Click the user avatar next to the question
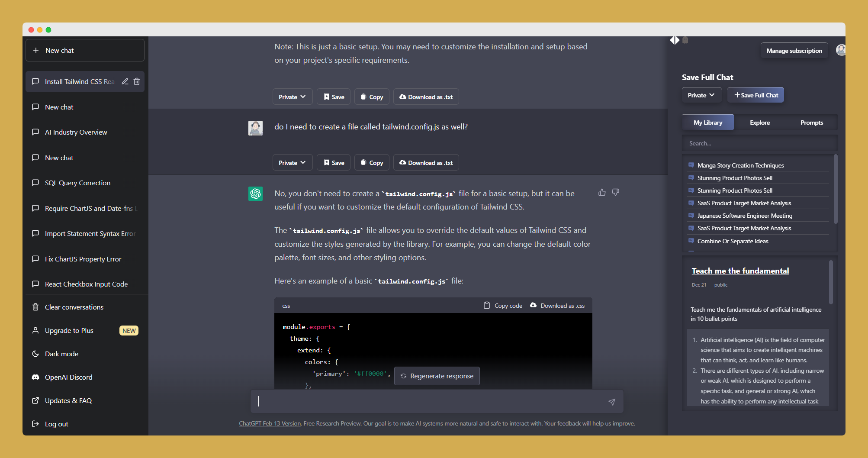The height and width of the screenshot is (458, 868). click(255, 128)
